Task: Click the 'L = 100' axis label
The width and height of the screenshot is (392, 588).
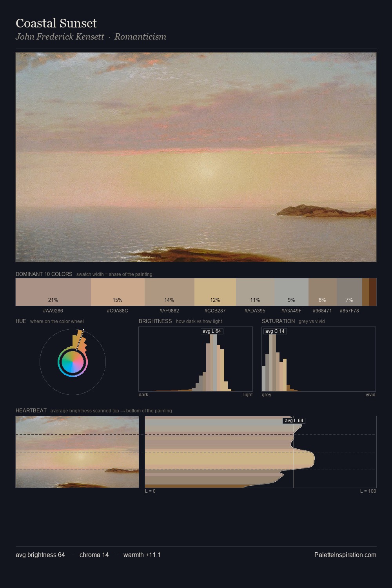Action: pos(368,491)
